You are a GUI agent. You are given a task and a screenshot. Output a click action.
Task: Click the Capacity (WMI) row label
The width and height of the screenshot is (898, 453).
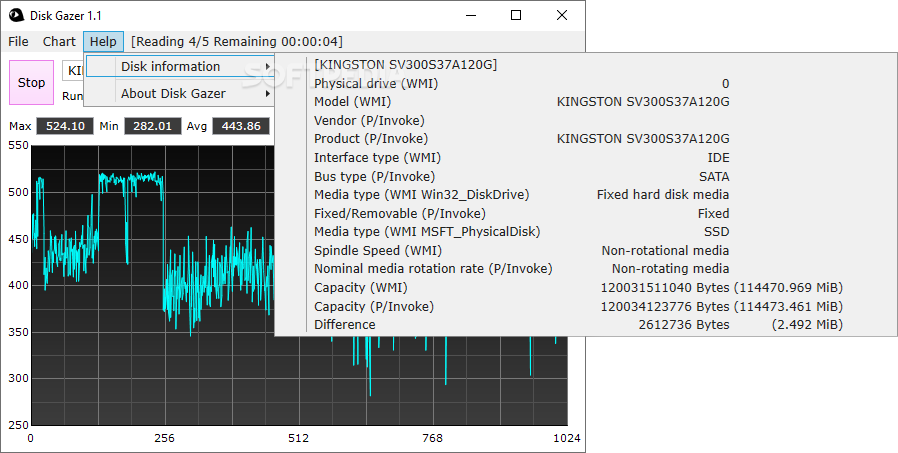click(x=361, y=287)
